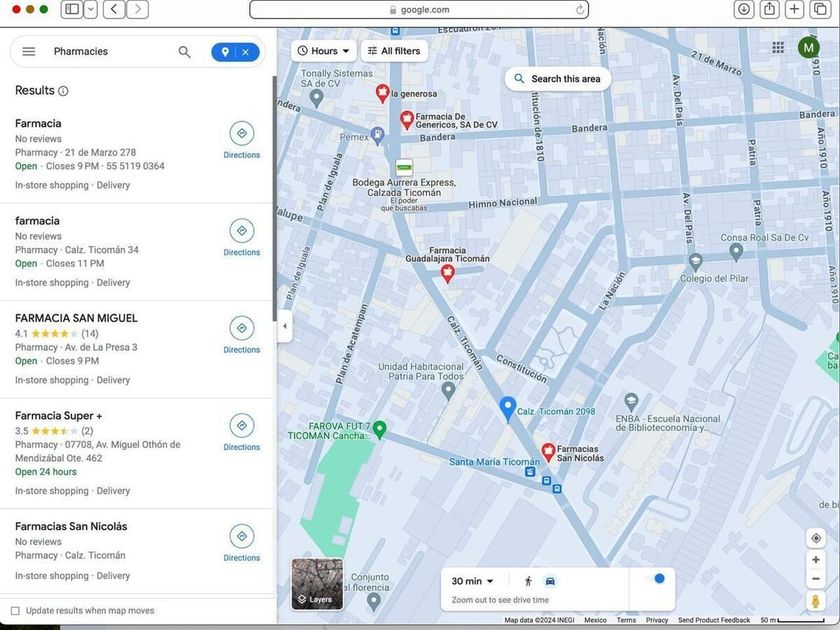The height and width of the screenshot is (630, 840).
Task: Click the Colegio del Pilar school marker
Action: pyautogui.click(x=695, y=262)
